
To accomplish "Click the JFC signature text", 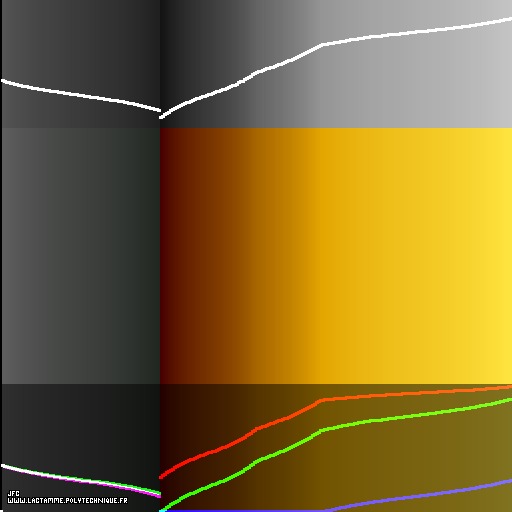I will [13, 493].
